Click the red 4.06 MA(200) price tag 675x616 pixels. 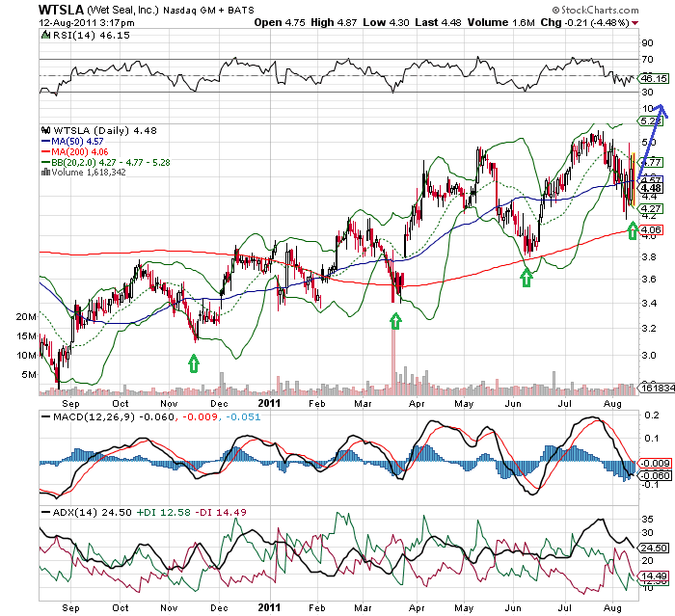(651, 229)
